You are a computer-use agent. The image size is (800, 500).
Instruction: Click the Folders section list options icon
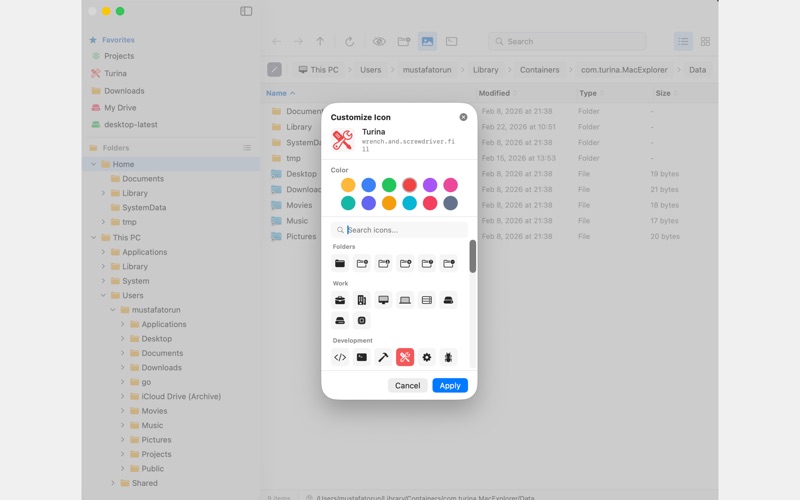coord(247,147)
